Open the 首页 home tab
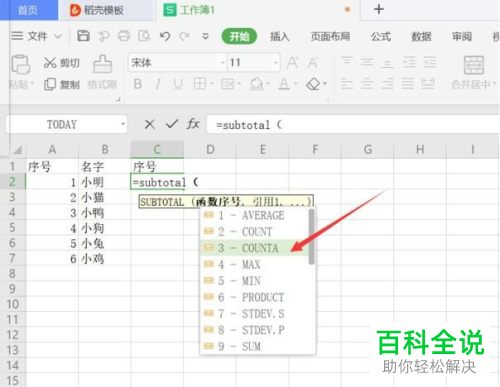The image size is (500, 387). (x=28, y=10)
